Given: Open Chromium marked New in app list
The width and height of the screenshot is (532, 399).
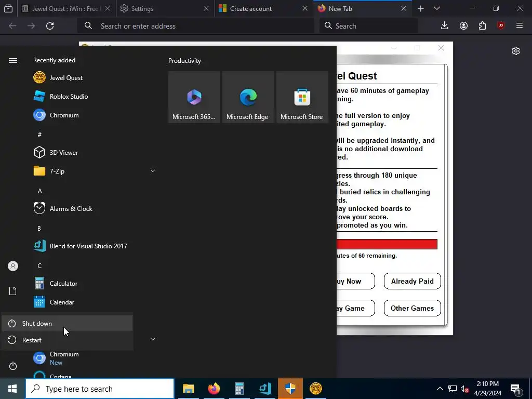Looking at the screenshot, I should [x=56, y=358].
